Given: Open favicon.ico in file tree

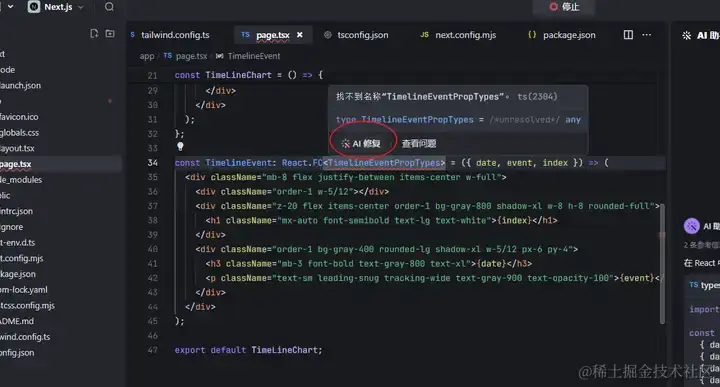Looking at the screenshot, I should pos(19,117).
